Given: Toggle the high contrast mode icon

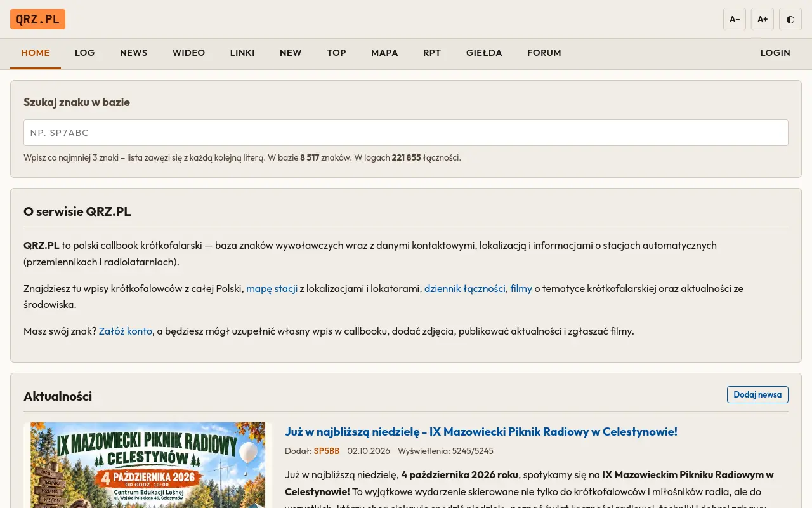Looking at the screenshot, I should 790,19.
